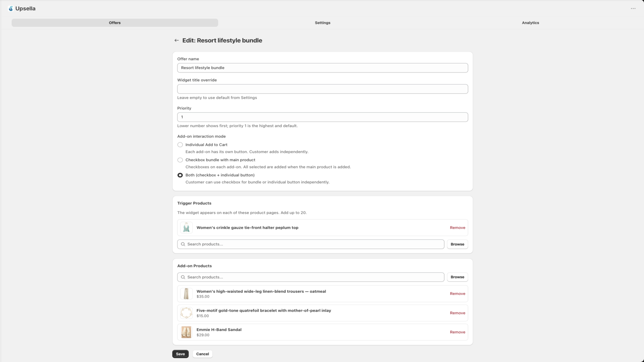Click search icon in Trigger Products field
The width and height of the screenshot is (644, 362).
tap(183, 244)
